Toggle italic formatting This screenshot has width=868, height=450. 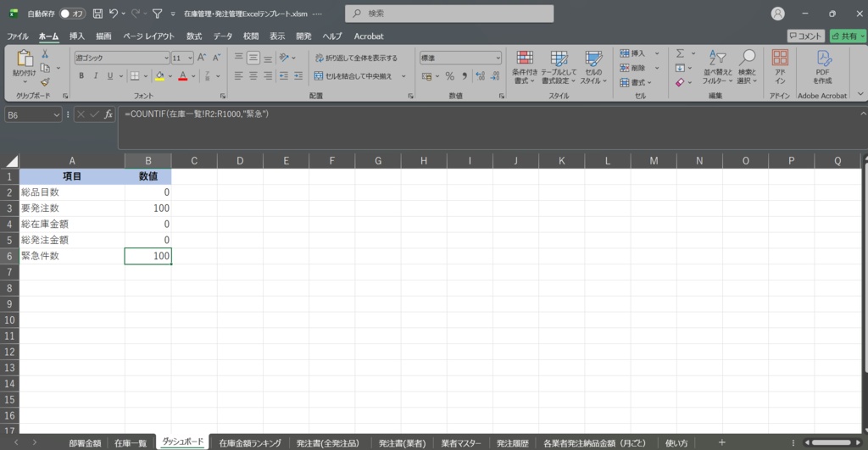(96, 75)
